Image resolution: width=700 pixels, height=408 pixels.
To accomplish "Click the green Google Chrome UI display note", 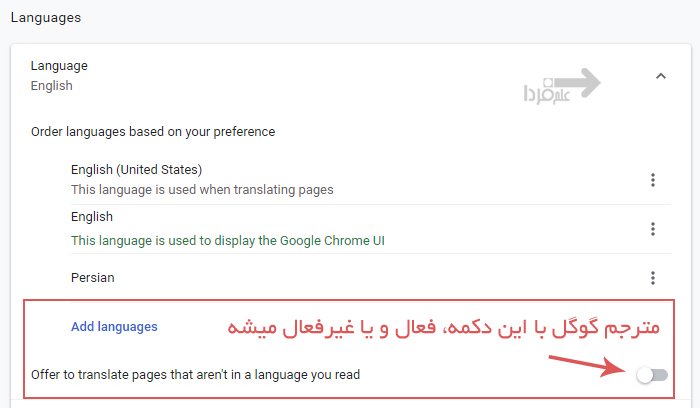I will point(228,240).
